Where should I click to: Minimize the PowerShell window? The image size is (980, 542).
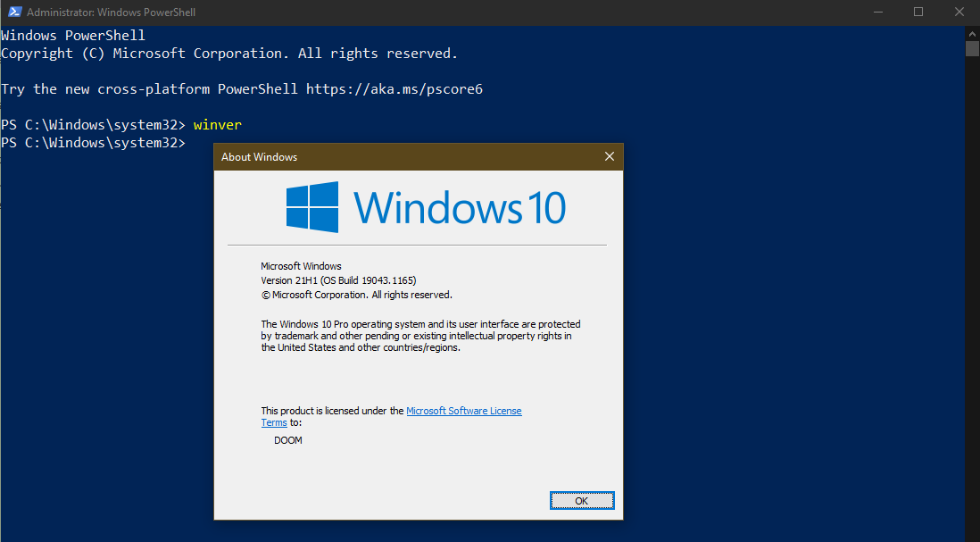(877, 12)
